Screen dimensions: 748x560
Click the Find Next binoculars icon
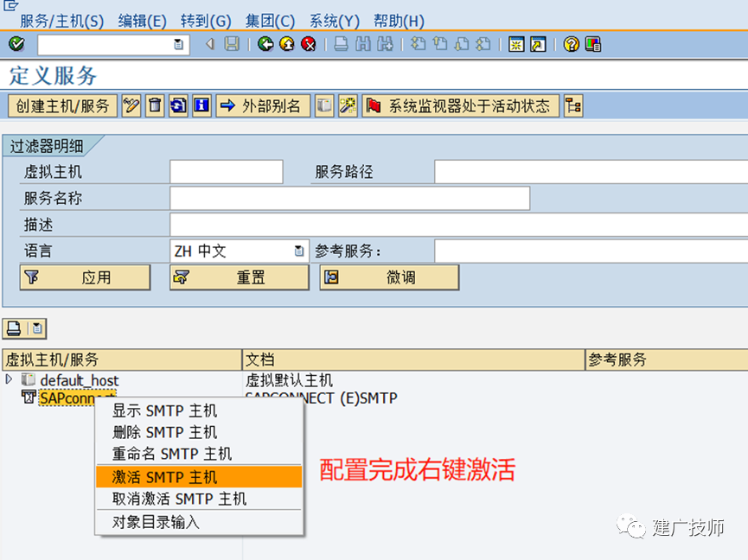coord(385,44)
